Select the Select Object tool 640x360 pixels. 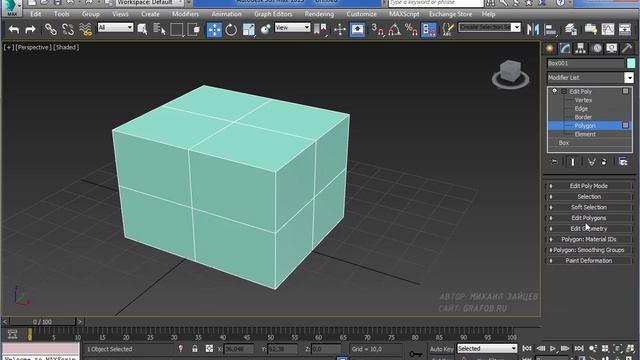(142, 29)
